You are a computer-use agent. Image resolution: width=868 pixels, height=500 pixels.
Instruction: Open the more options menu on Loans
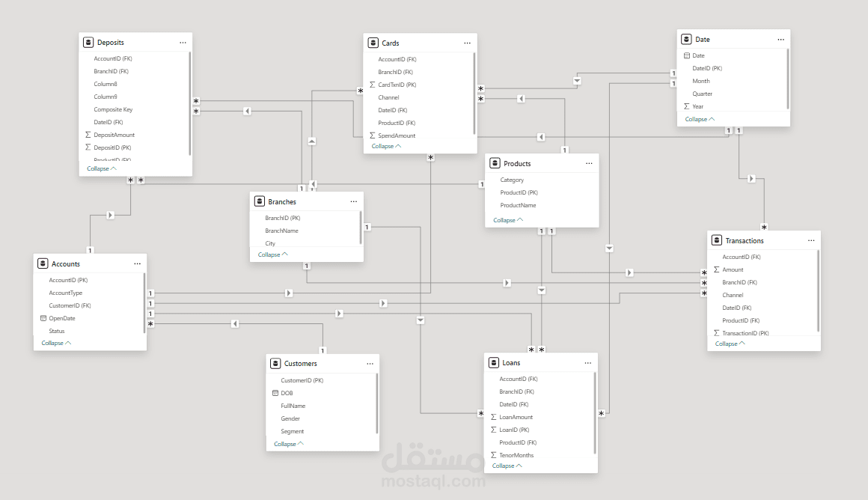(x=587, y=362)
